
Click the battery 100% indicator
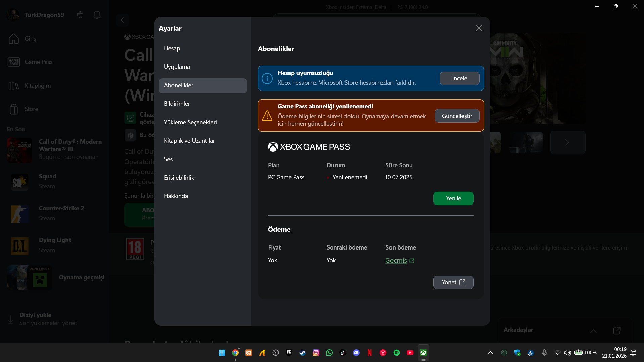[x=585, y=353]
